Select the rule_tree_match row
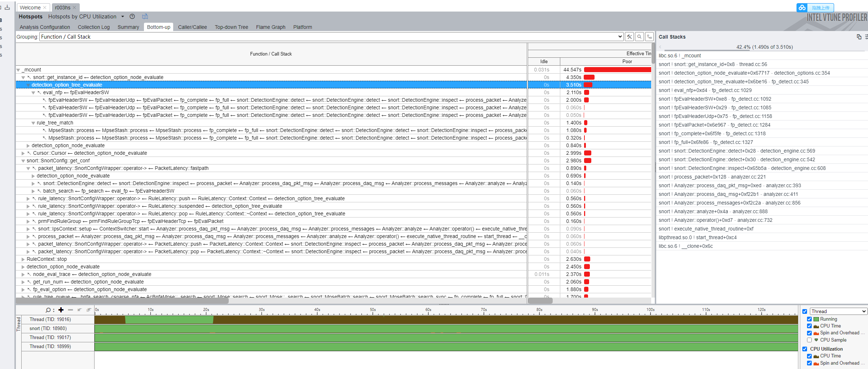The image size is (868, 369). (x=55, y=123)
